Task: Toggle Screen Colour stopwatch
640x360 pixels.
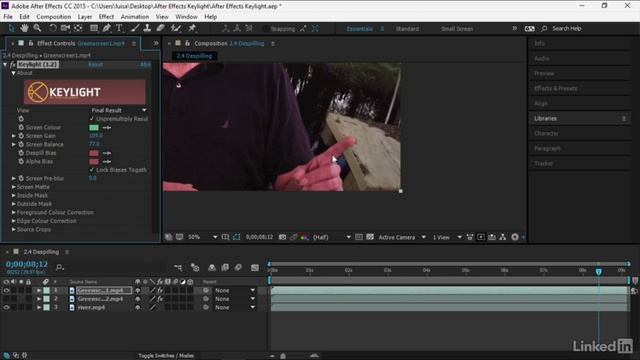Action: (x=21, y=127)
